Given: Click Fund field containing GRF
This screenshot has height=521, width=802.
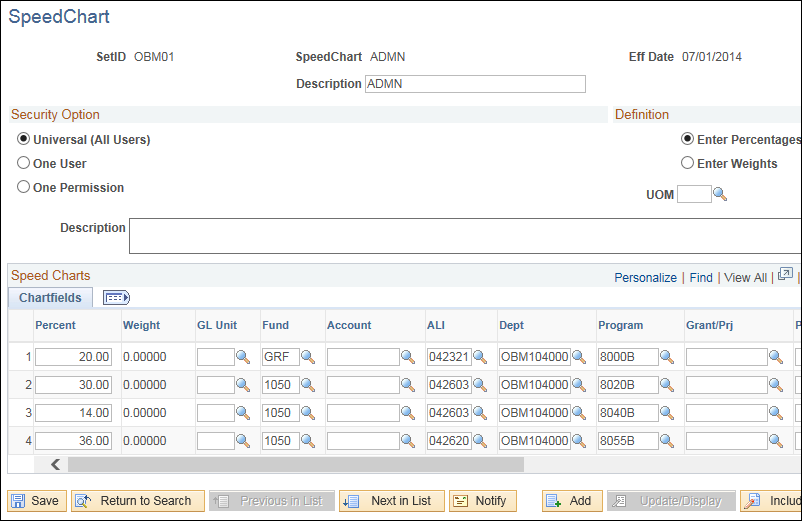Looking at the screenshot, I should pos(281,357).
